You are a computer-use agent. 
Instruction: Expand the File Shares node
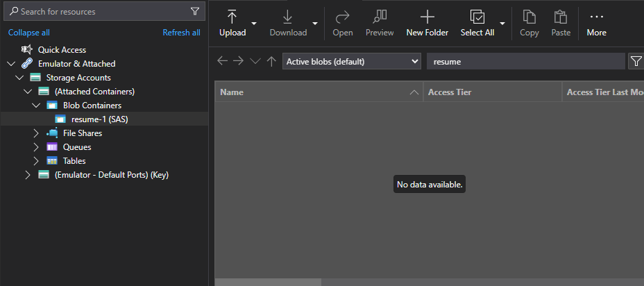37,133
